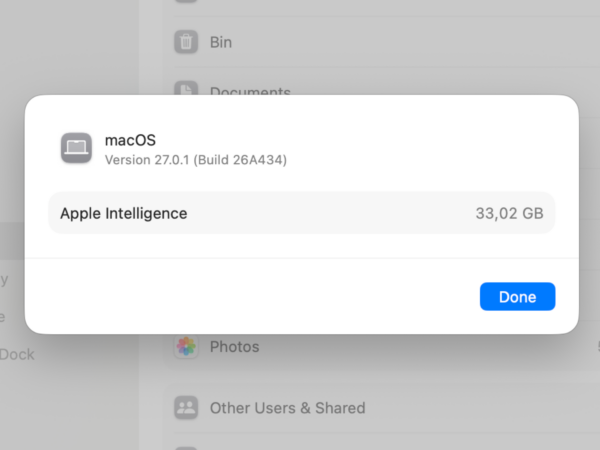Select the Photos storage row label

[235, 347]
